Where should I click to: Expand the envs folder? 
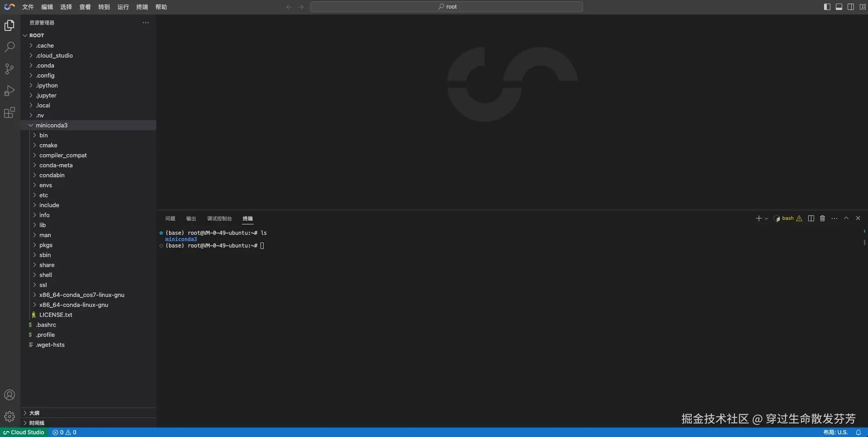[88, 185]
